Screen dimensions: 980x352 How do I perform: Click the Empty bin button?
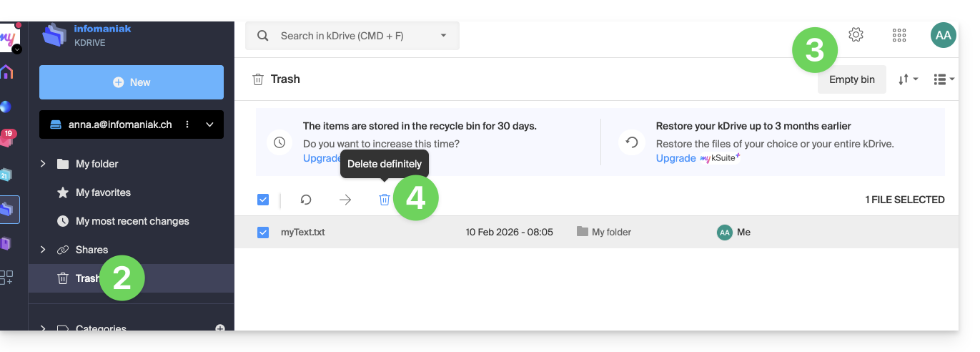click(x=851, y=79)
